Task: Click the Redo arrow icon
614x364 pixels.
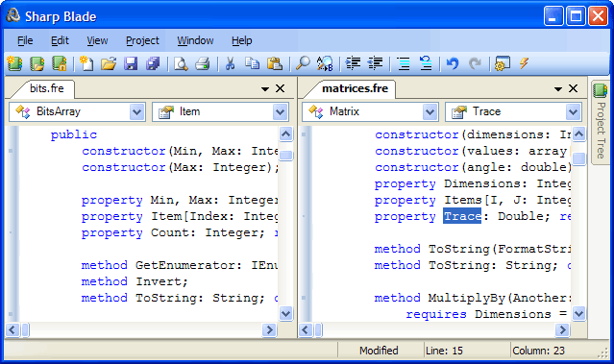Action: click(475, 63)
